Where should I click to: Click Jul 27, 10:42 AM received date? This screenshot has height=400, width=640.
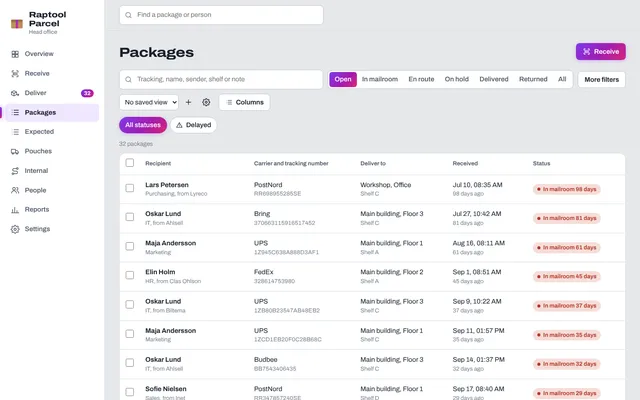click(x=477, y=214)
